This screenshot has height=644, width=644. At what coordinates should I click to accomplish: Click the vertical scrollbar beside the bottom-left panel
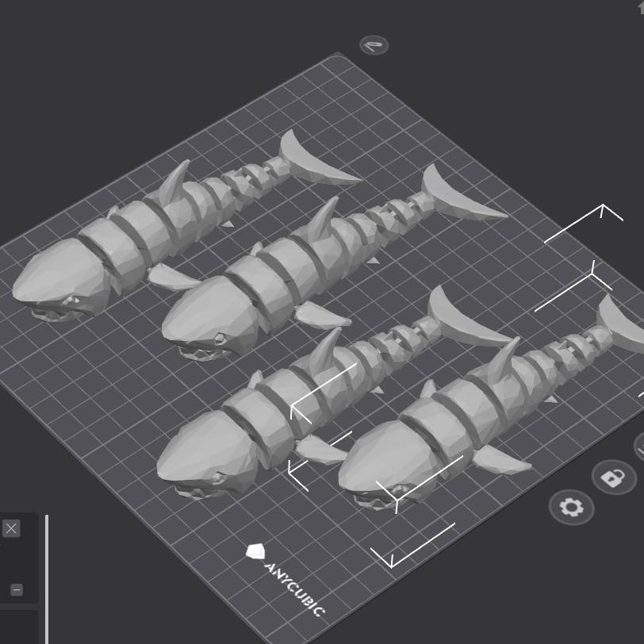(x=47, y=579)
